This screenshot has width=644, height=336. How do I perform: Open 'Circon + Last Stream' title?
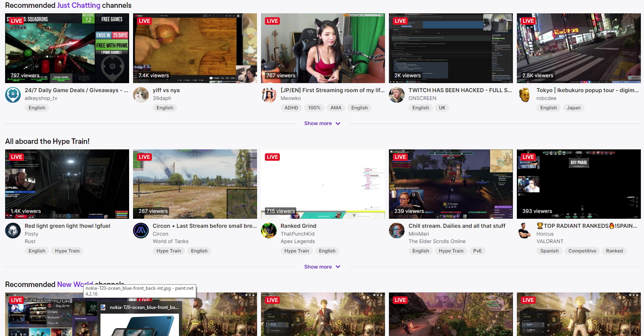tap(205, 226)
